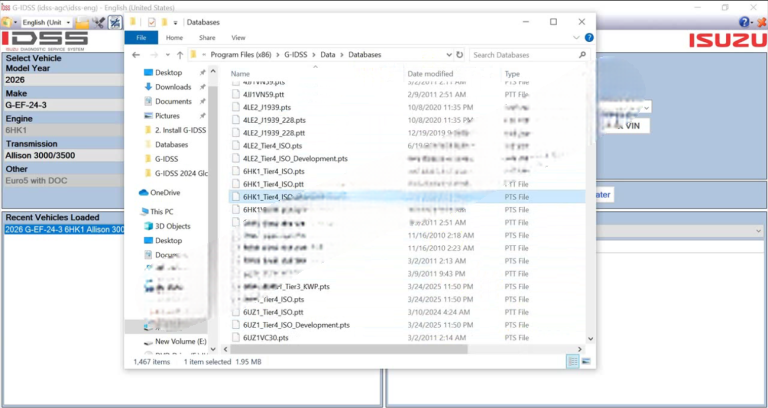The height and width of the screenshot is (408, 768).
Task: Open the G-IDSS blue help icon
Action: click(x=744, y=22)
